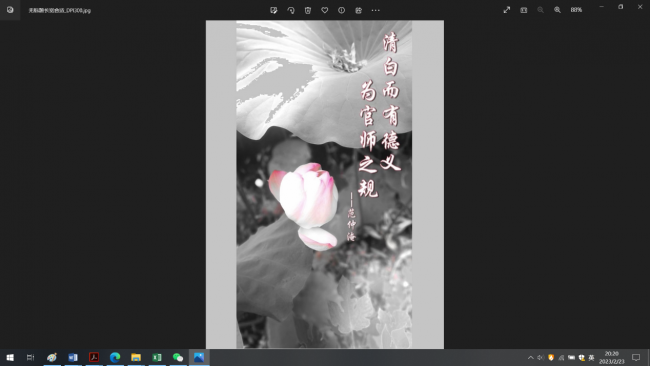Click the tray icon left of the 英 indicator

click(582, 358)
